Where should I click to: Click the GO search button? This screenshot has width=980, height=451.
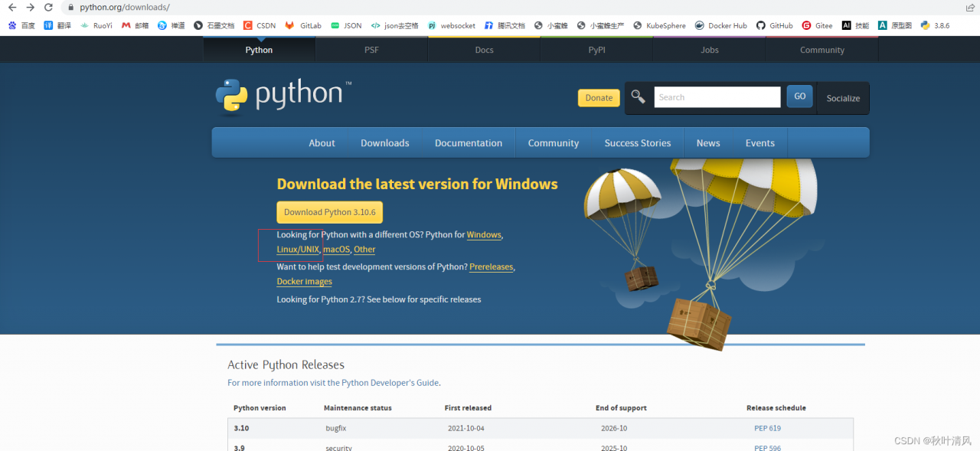(x=799, y=96)
